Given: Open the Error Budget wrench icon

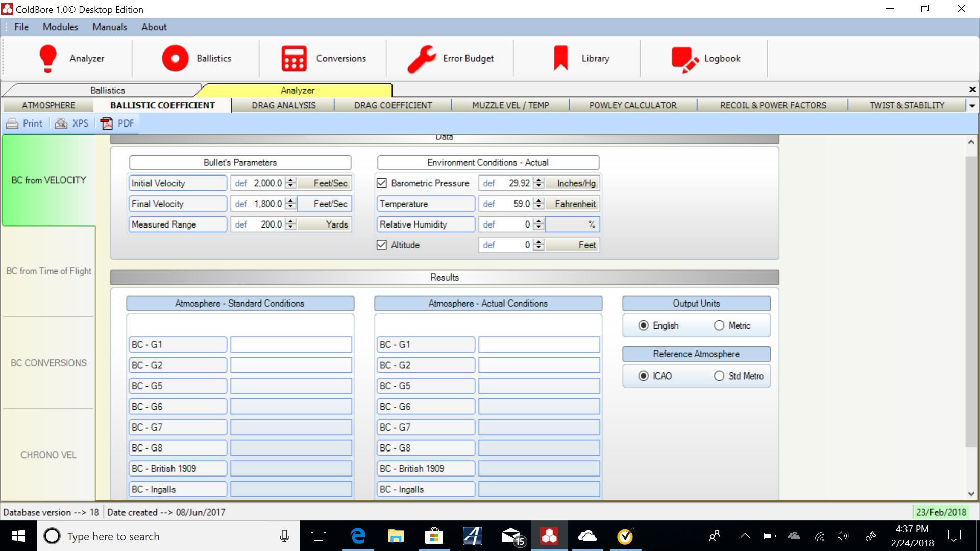Looking at the screenshot, I should (x=422, y=58).
